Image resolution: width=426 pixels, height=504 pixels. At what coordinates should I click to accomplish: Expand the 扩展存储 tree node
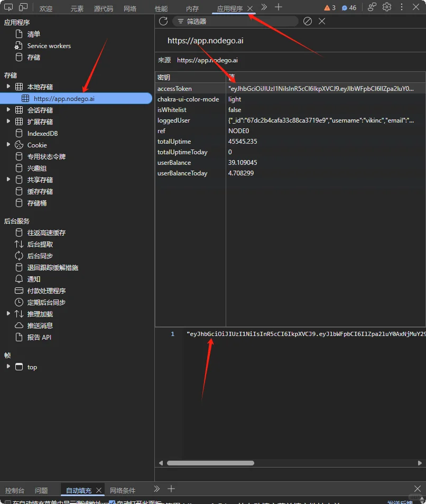point(8,121)
